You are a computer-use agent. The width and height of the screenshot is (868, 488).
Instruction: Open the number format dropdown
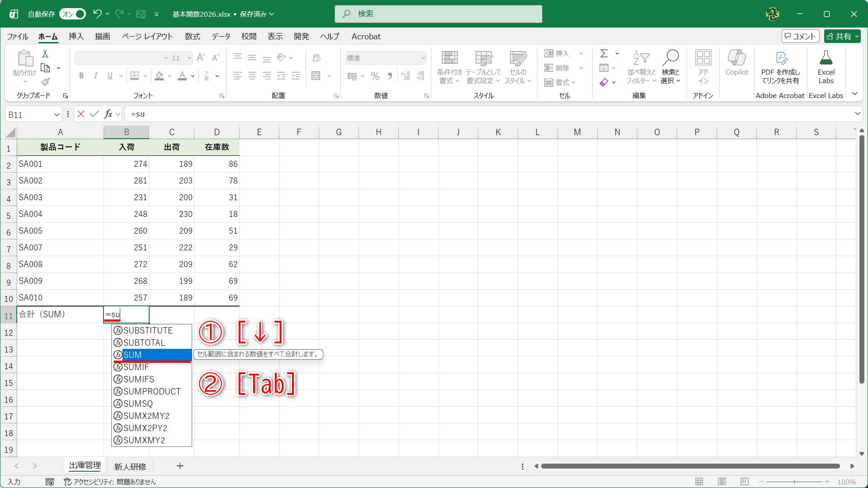pos(423,58)
